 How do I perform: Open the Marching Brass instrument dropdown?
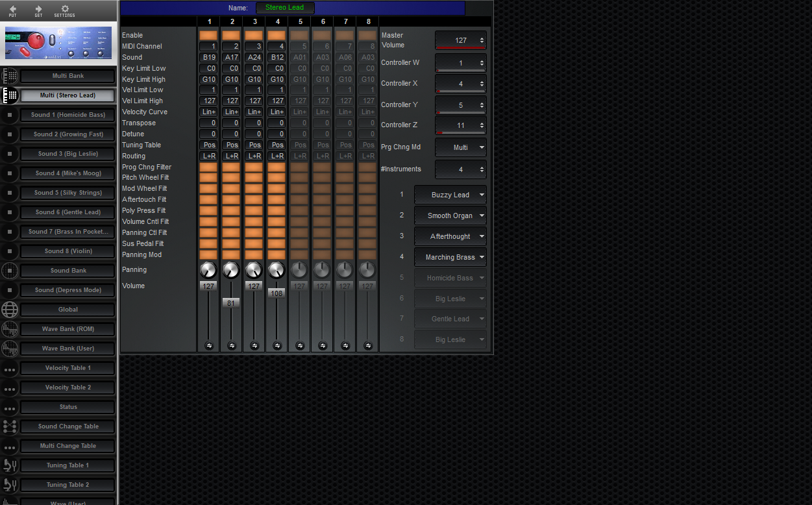coord(450,257)
